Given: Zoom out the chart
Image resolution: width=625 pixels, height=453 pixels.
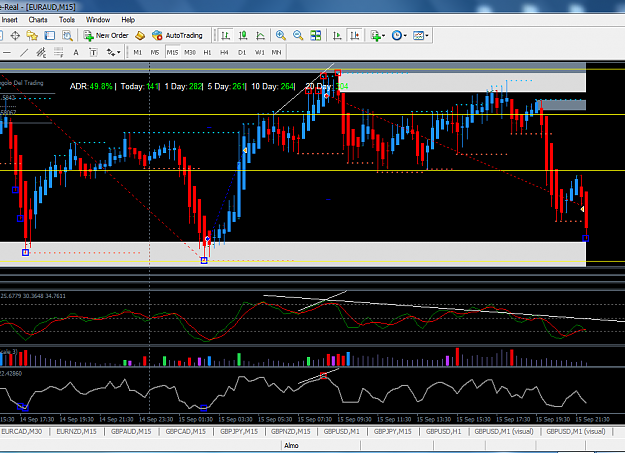Looking at the screenshot, I should 298,35.
